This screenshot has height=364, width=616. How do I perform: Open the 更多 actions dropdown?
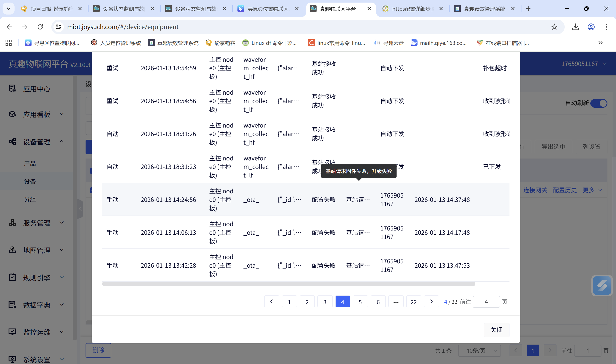click(592, 190)
